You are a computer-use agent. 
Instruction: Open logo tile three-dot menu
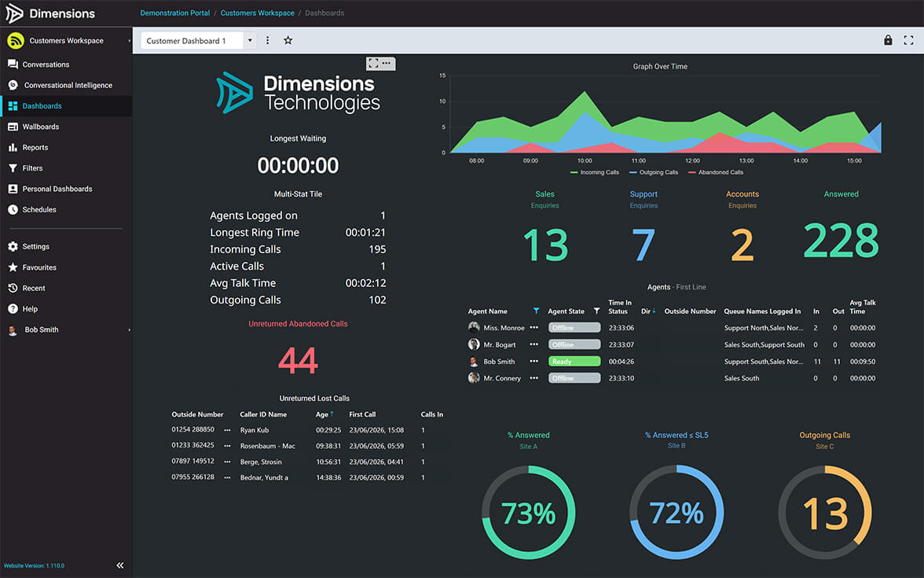click(x=387, y=63)
